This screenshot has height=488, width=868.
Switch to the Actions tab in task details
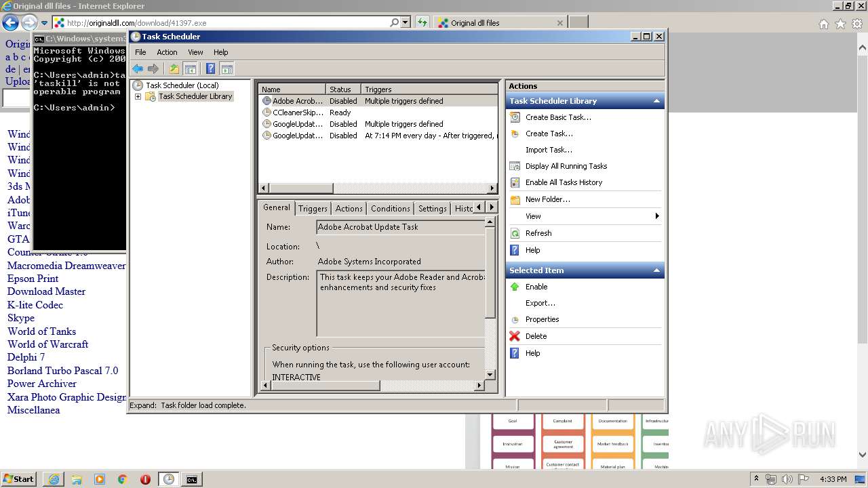(349, 208)
